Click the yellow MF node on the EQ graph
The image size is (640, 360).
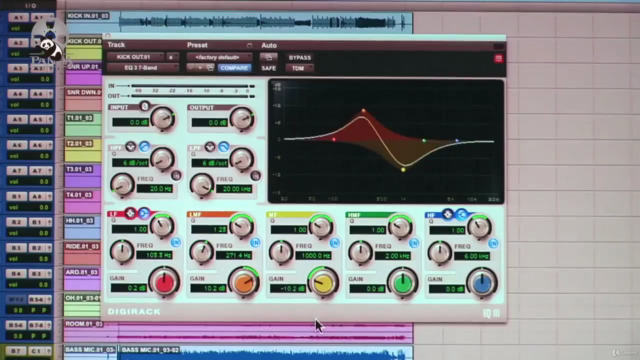[403, 170]
